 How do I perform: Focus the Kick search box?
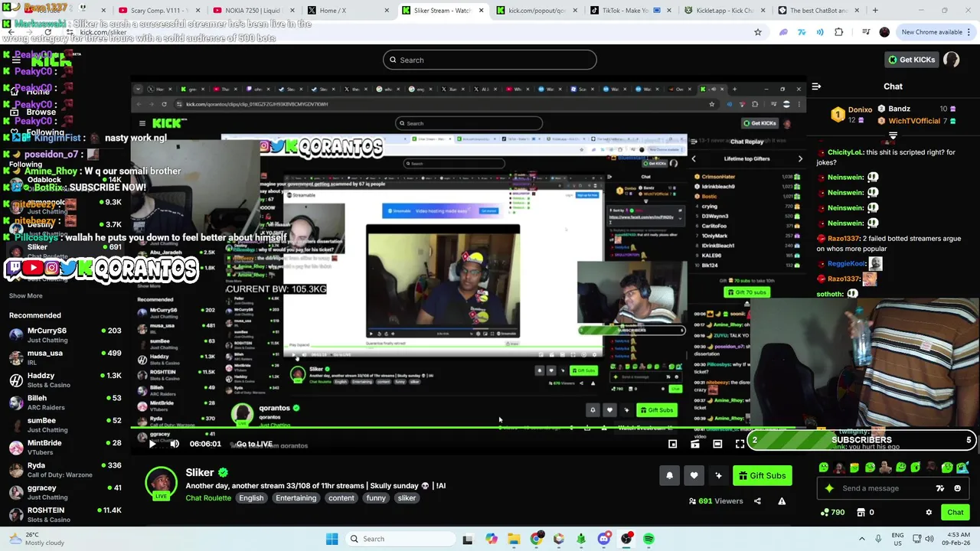490,60
